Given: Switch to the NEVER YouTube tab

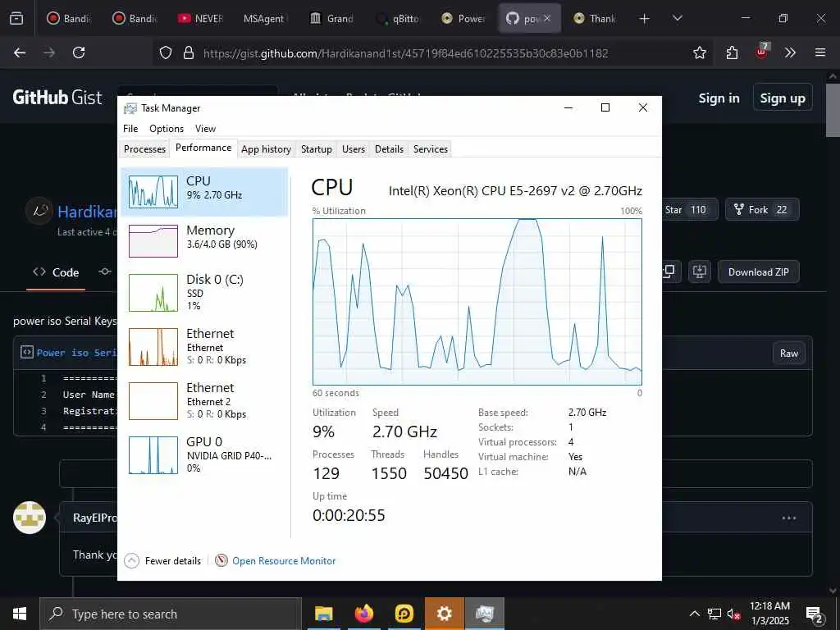Looking at the screenshot, I should (201, 19).
